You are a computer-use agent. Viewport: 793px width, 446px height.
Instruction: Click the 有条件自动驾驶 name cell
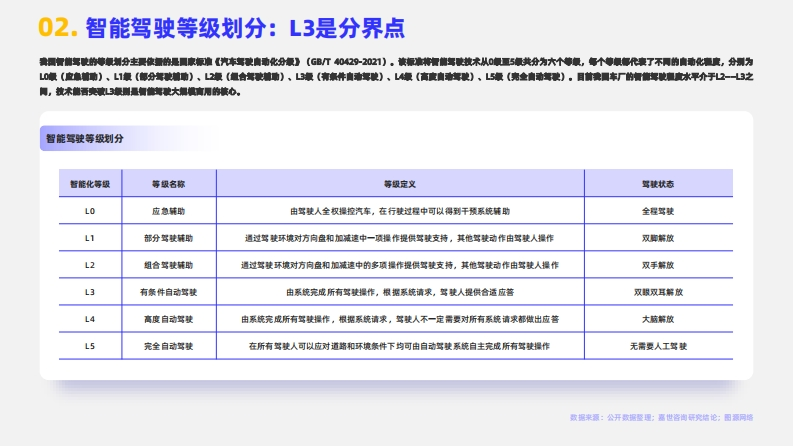pyautogui.click(x=168, y=292)
